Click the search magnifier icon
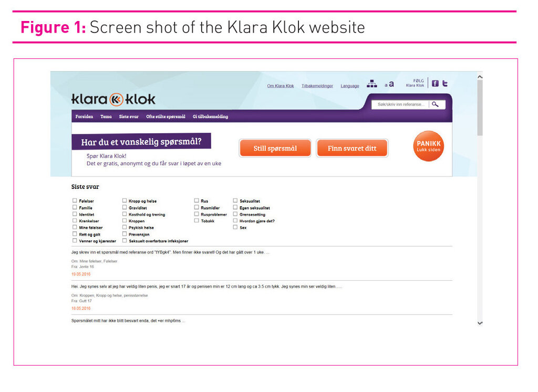The image size is (538, 392). (x=435, y=104)
